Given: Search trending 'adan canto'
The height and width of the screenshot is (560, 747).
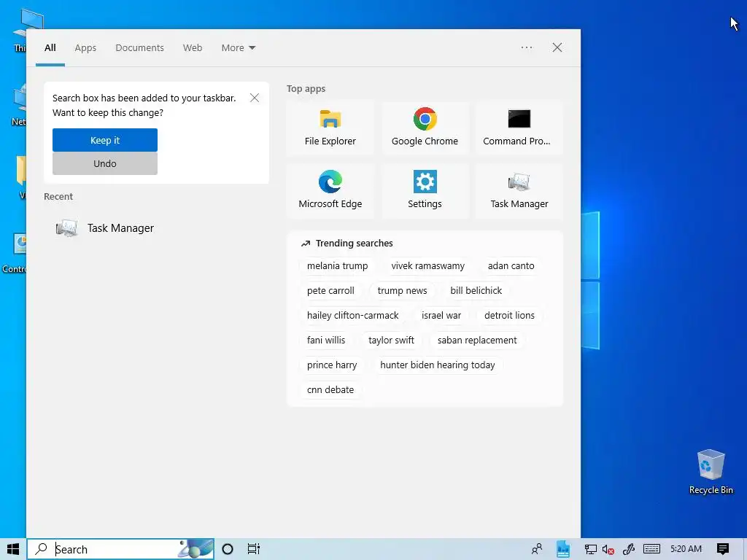Looking at the screenshot, I should click(x=511, y=265).
